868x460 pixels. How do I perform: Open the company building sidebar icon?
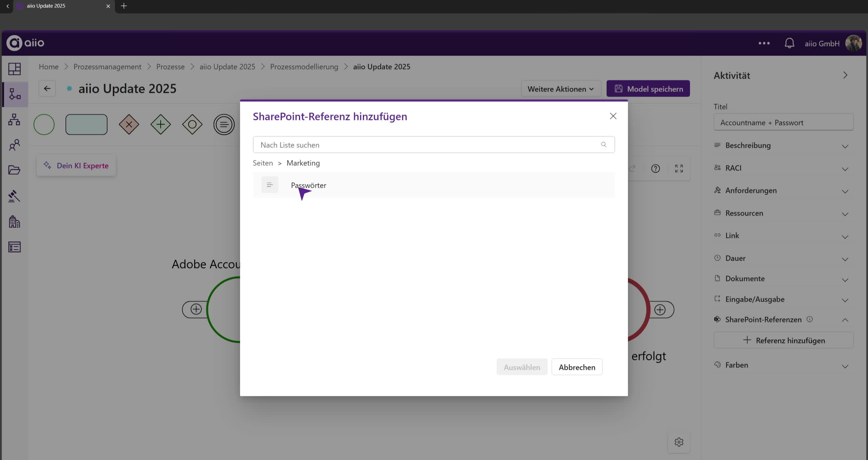[x=14, y=222]
